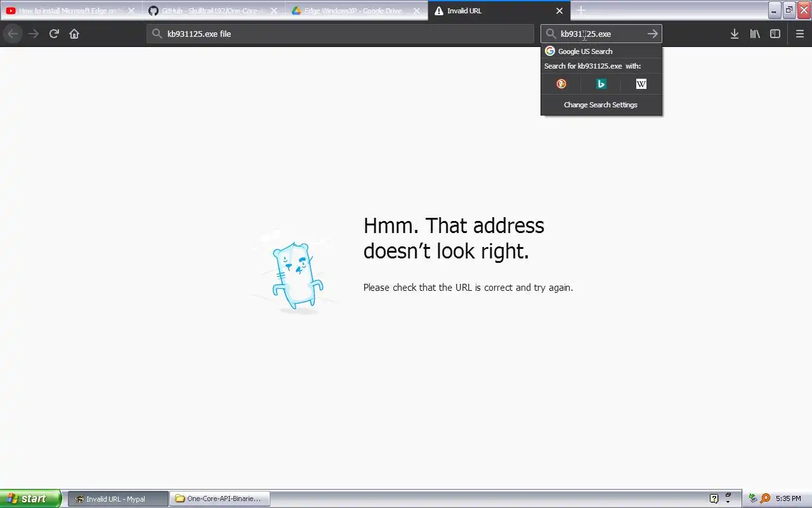
Task: Show the sidebar
Action: (775, 34)
